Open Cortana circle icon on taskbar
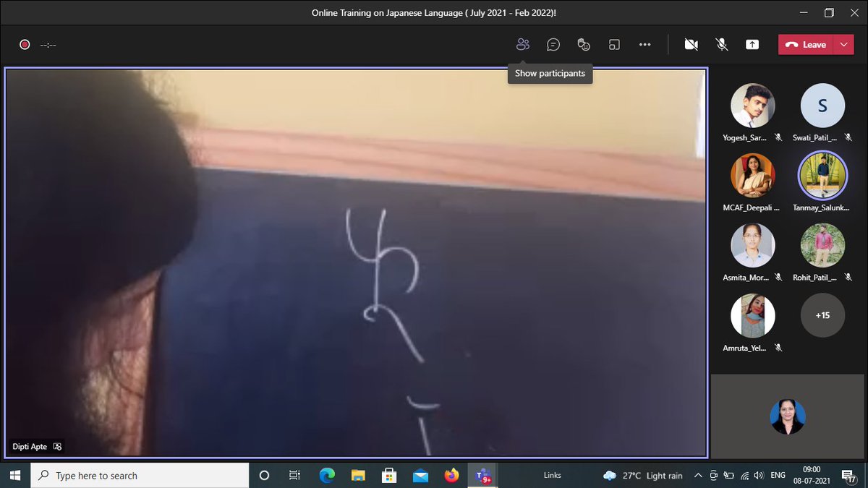This screenshot has width=868, height=488. [264, 475]
